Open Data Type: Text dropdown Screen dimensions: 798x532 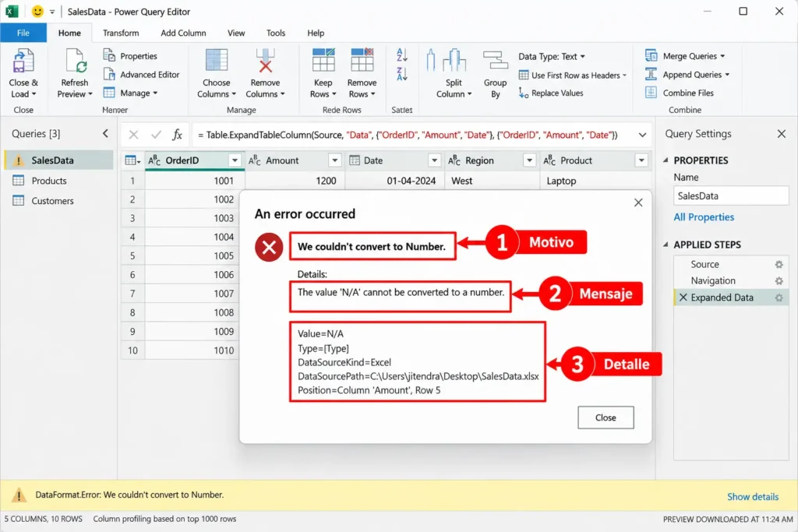point(552,56)
